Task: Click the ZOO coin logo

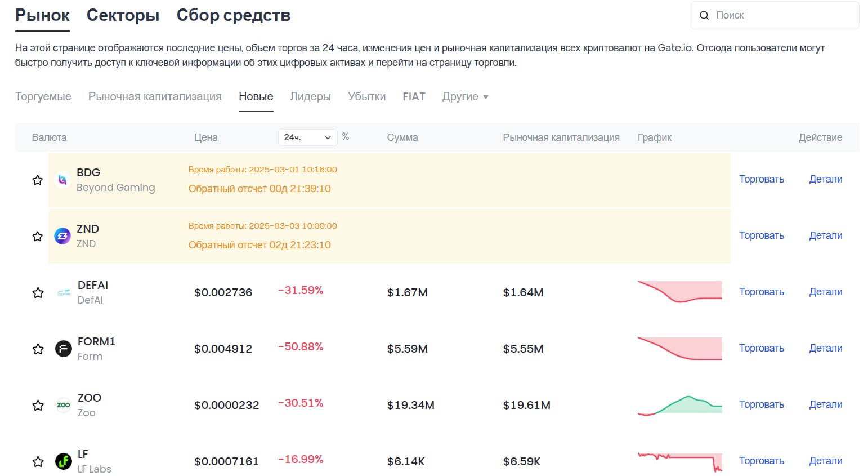Action: [64, 405]
